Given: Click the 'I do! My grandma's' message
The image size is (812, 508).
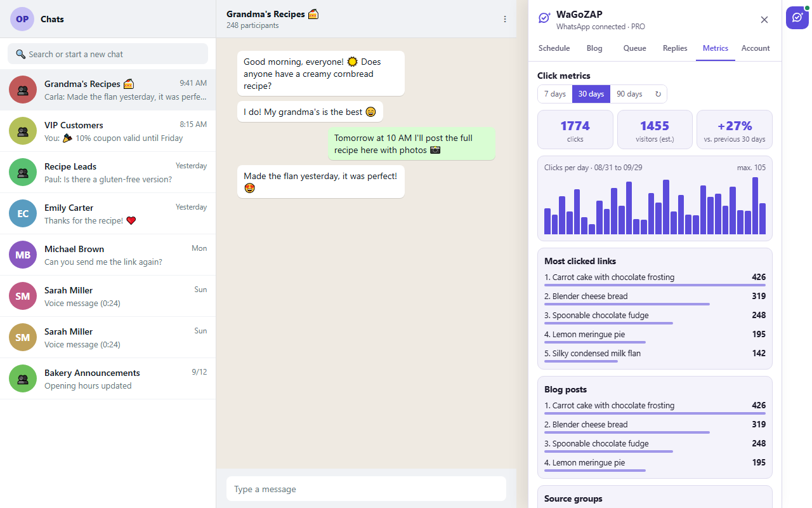Looking at the screenshot, I should (x=310, y=112).
